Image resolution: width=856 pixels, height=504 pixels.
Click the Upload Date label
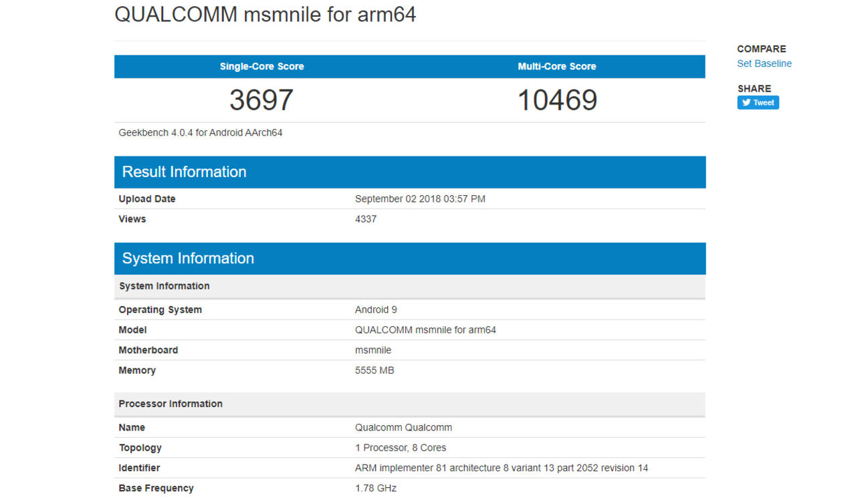click(x=147, y=199)
